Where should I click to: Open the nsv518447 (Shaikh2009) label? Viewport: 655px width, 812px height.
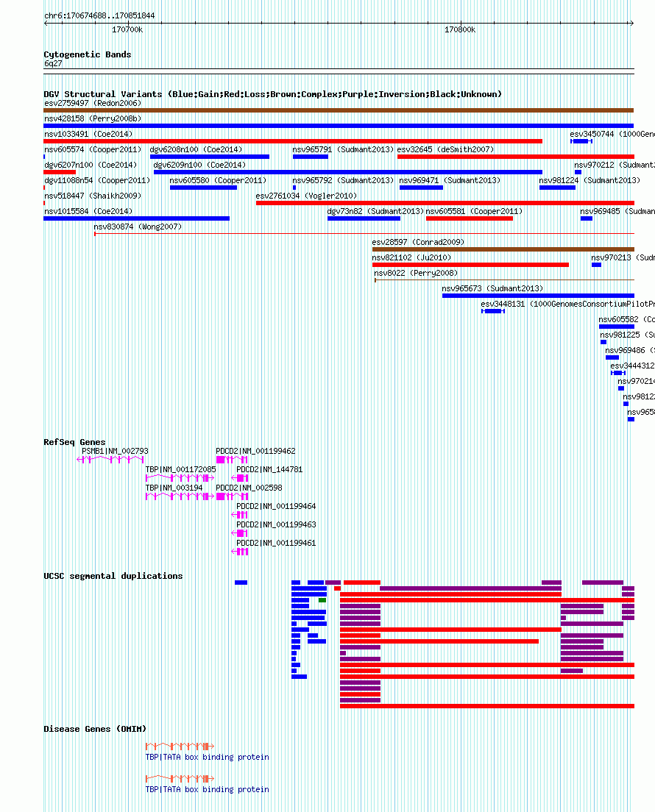pyautogui.click(x=93, y=196)
